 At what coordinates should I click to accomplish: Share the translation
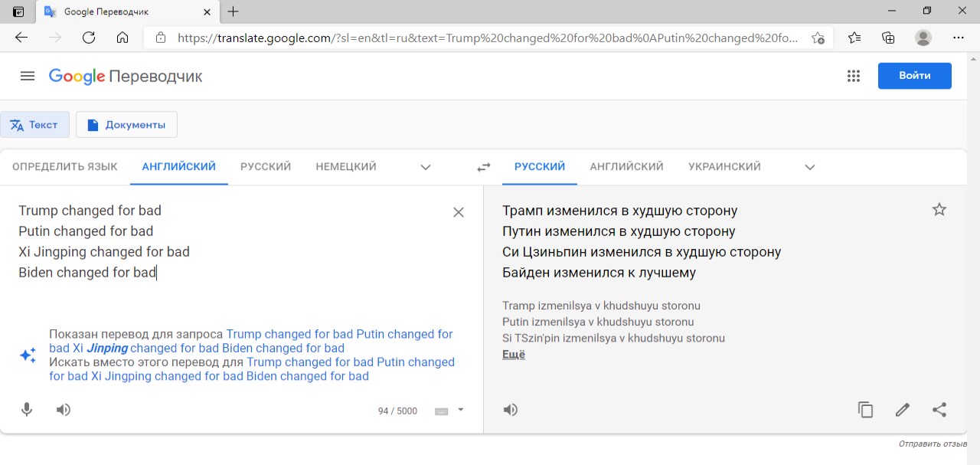[x=939, y=410]
